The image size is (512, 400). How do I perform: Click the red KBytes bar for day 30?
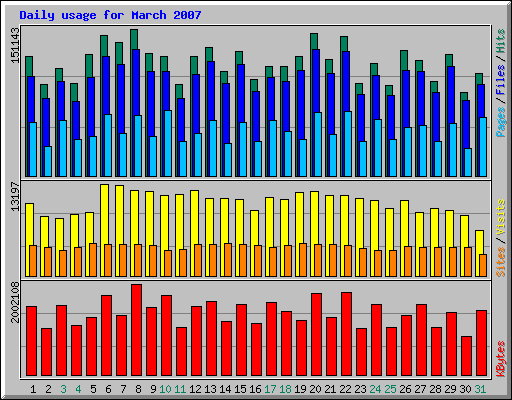(x=466, y=356)
